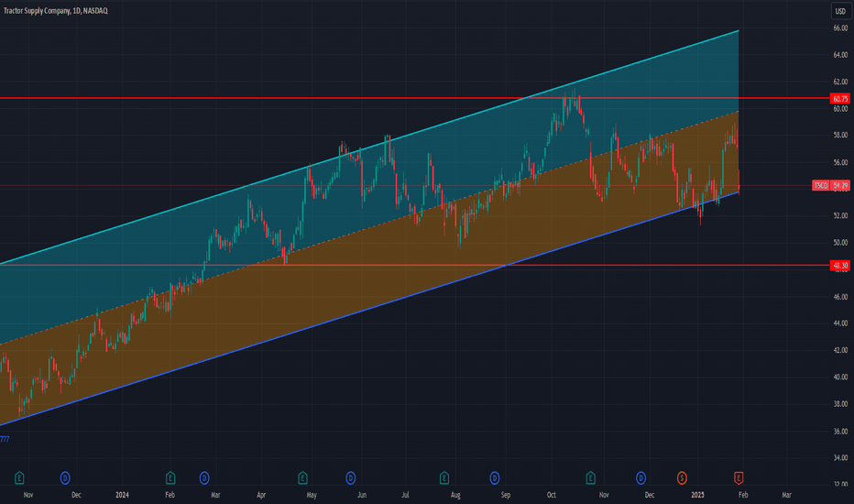Select the earnings E marker before May 2024

(x=302, y=478)
